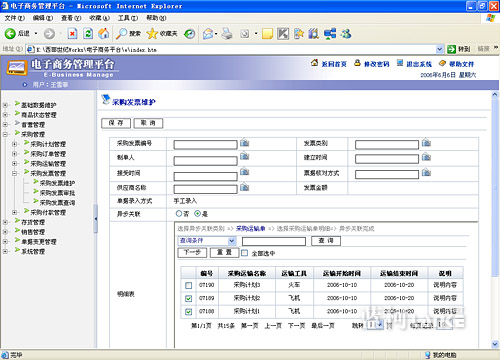This screenshot has width=500, height=360.
Task: Click the lookup icon beside 供应商名称 field
Action: [x=244, y=187]
